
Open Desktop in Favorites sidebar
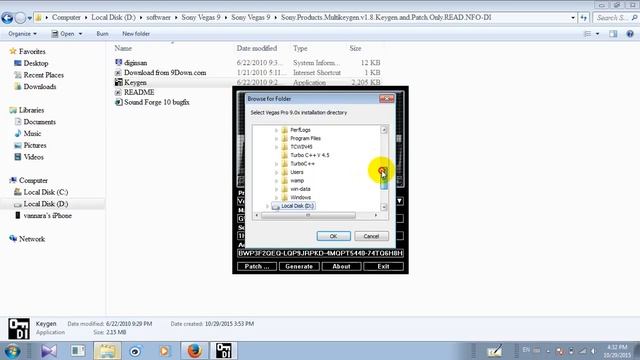tap(36, 63)
